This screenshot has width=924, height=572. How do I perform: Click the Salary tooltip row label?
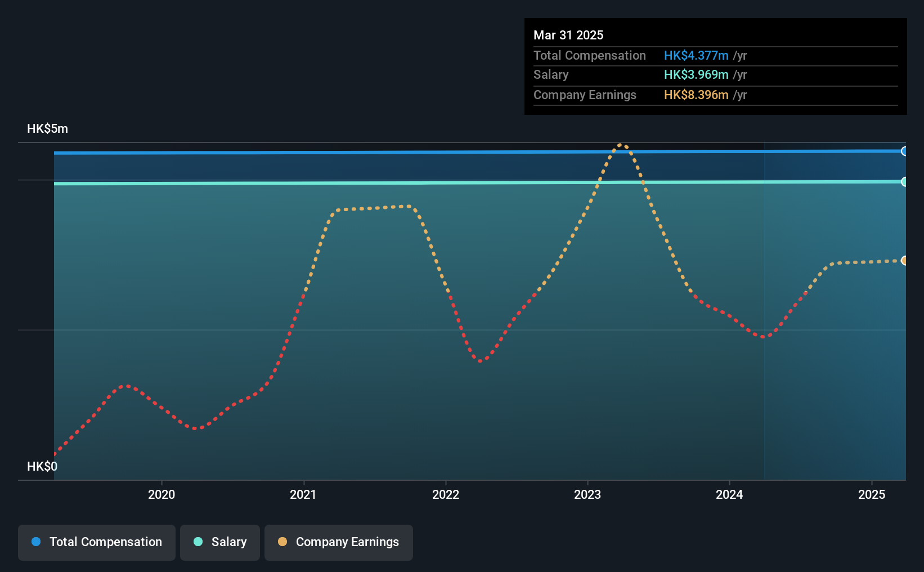[x=551, y=74]
